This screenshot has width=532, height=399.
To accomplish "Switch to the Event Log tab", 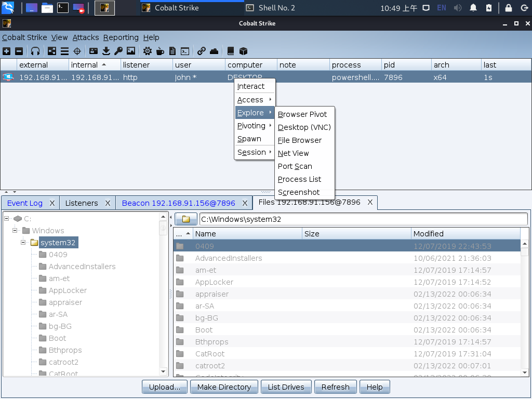I will coord(25,203).
